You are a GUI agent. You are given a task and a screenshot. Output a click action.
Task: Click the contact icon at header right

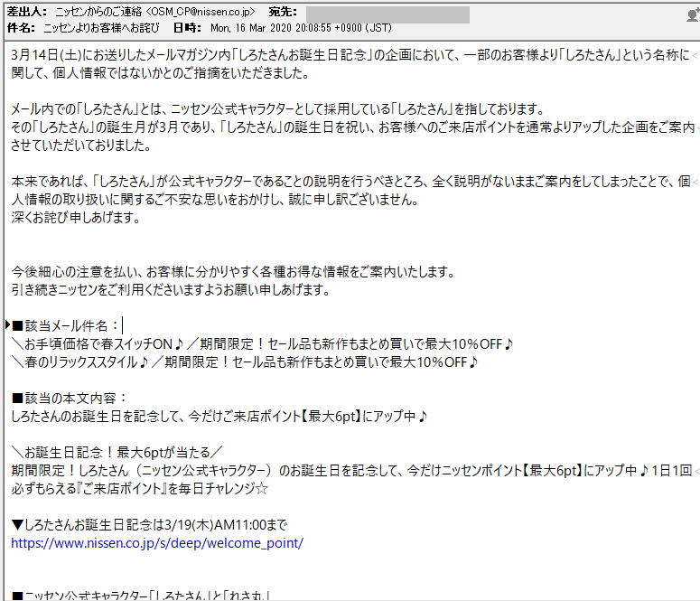pyautogui.click(x=694, y=14)
